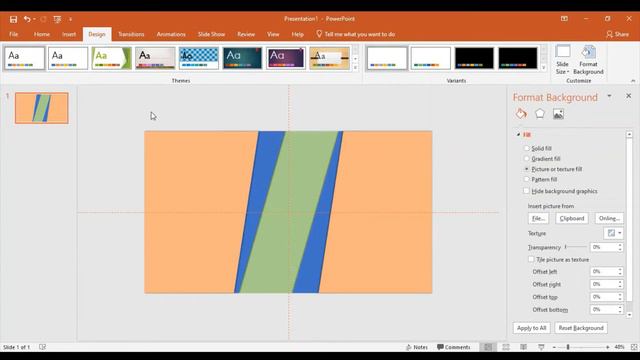This screenshot has height=360, width=640.
Task: Open Comments pane from status bar
Action: coord(453,347)
